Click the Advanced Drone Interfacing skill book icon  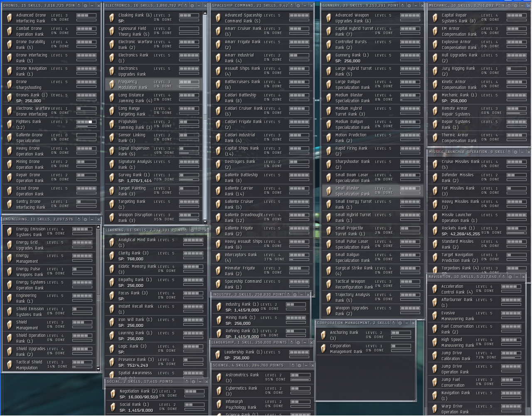pyautogui.click(x=9, y=18)
